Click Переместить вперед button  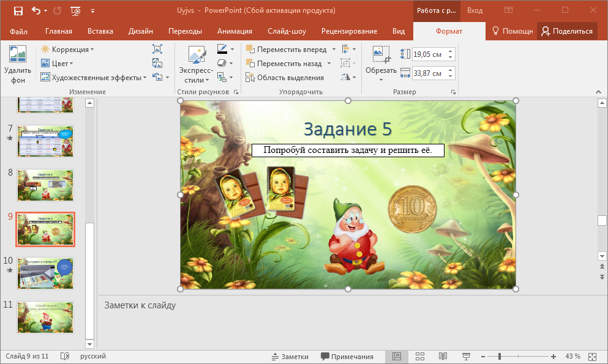(x=287, y=50)
